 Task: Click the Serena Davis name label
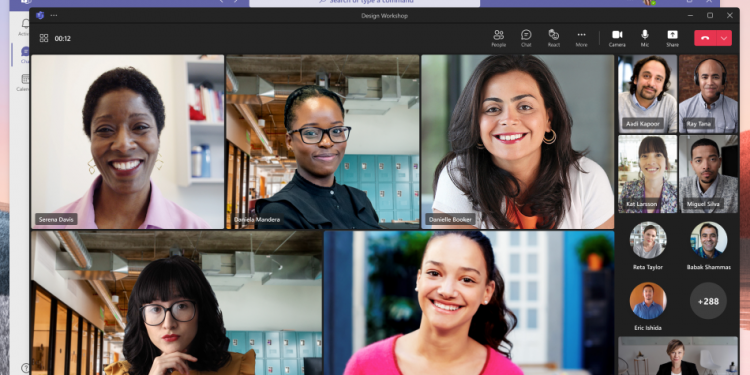(x=56, y=220)
